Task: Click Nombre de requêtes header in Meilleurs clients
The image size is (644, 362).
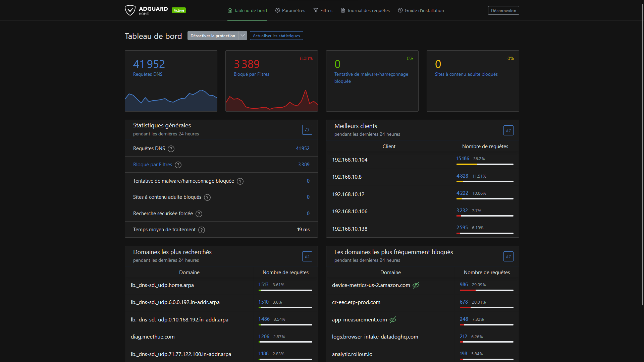Action: 485,146
